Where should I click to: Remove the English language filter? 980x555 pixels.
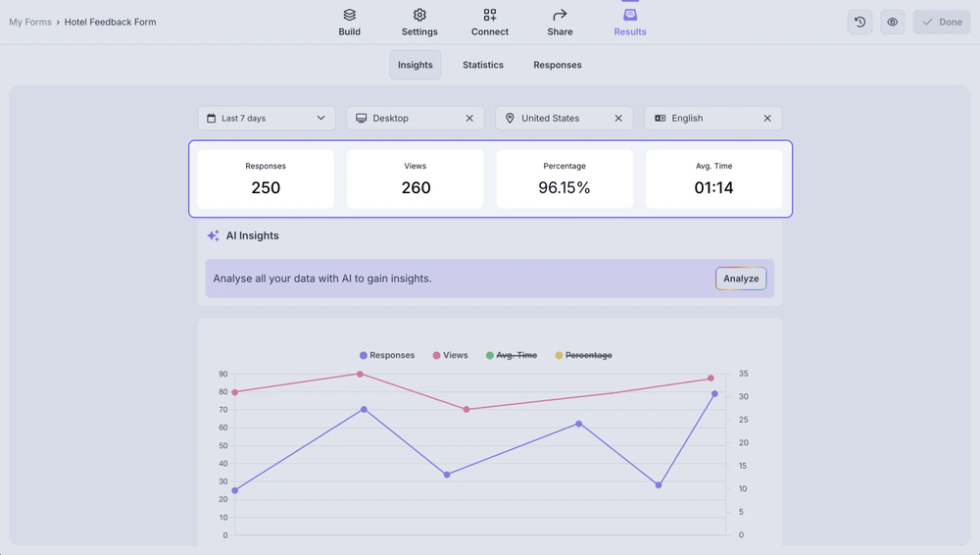(x=767, y=119)
